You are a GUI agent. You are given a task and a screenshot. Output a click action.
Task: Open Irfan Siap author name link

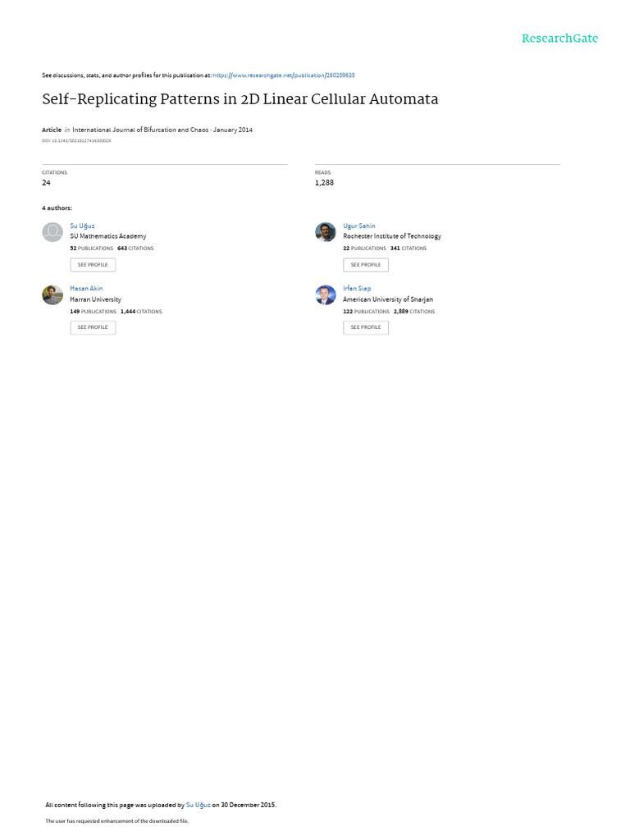pos(357,288)
